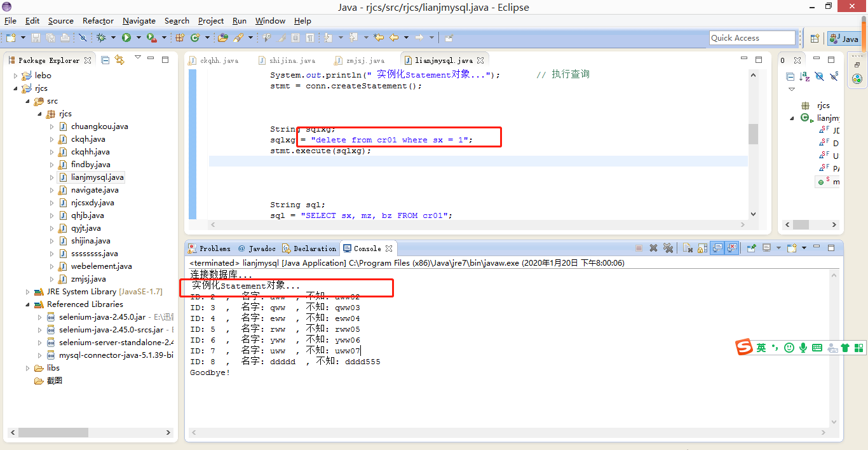Image resolution: width=868 pixels, height=450 pixels.
Task: Open the Refactor menu
Action: pyautogui.click(x=98, y=20)
